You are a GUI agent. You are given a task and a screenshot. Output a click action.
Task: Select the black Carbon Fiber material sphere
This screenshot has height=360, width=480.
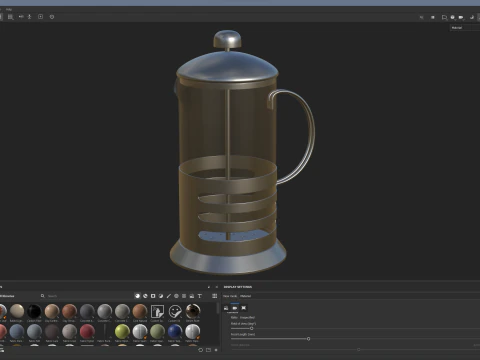pos(34,311)
